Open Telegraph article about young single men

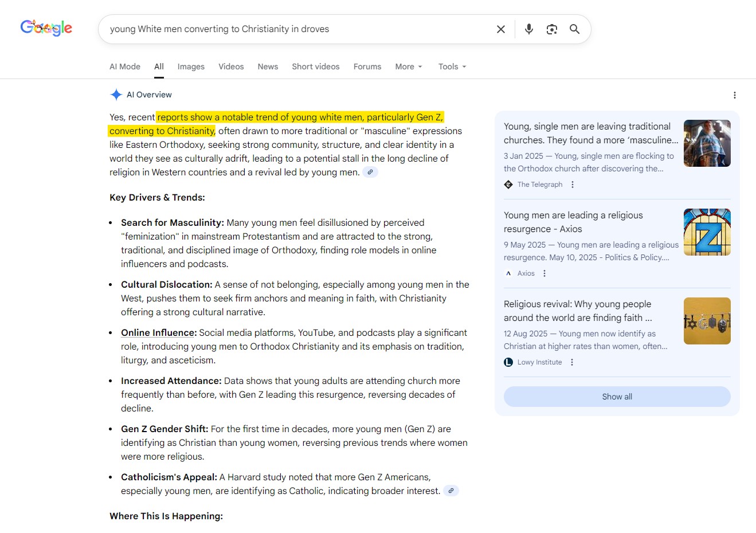591,133
